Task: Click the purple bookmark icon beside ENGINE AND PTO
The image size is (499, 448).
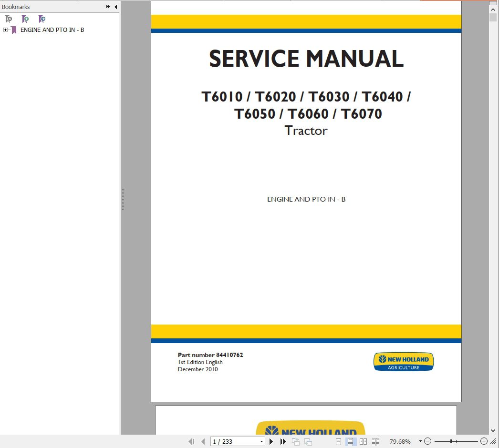Action: tap(14, 30)
